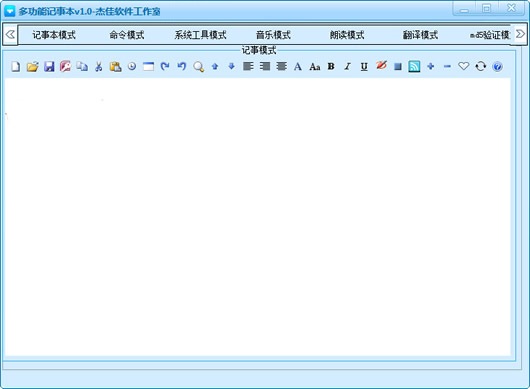
Task: Click the green RSS feed icon
Action: (414, 66)
